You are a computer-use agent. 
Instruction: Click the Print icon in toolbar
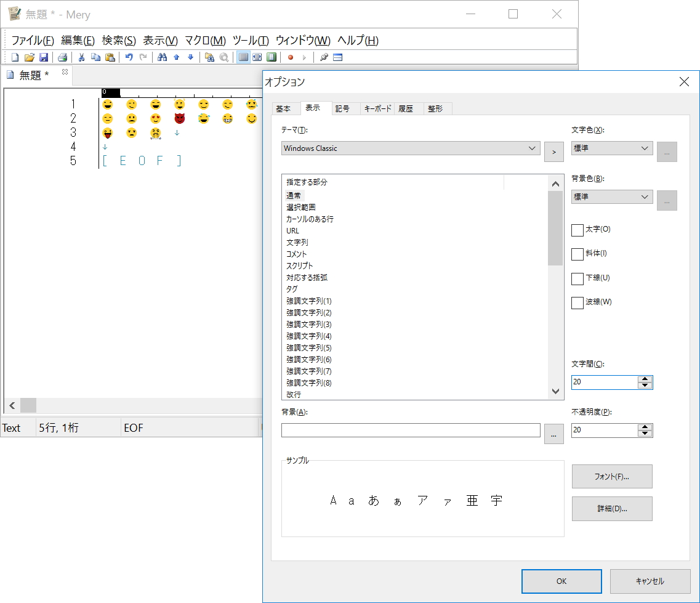point(63,57)
